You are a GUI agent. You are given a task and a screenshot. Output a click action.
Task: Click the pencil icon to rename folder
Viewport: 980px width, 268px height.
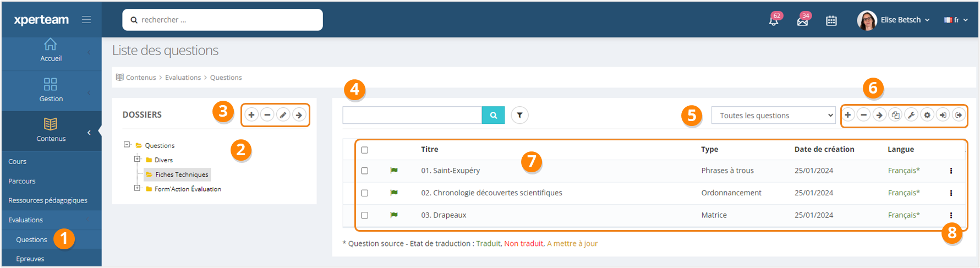(283, 115)
